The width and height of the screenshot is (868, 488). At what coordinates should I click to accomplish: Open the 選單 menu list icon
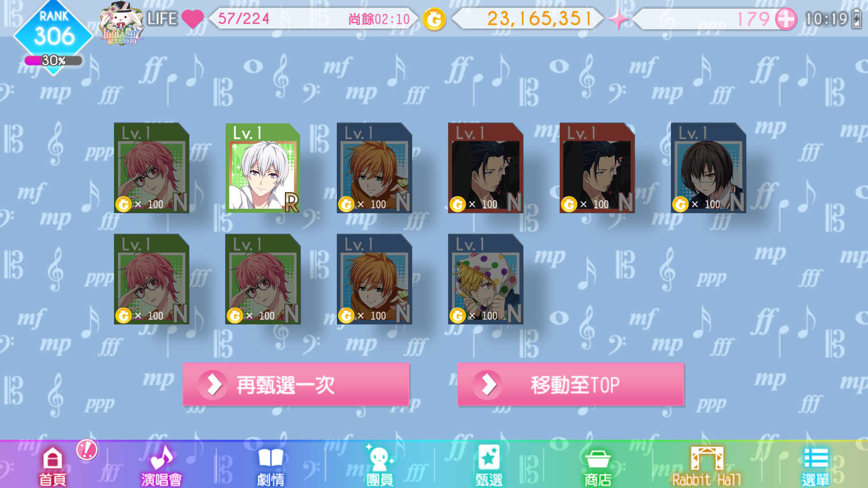point(816,465)
